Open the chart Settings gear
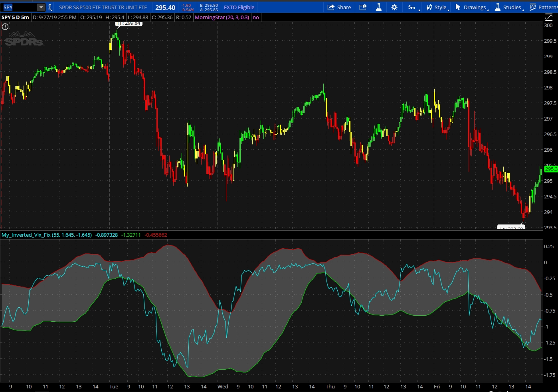 394,7
